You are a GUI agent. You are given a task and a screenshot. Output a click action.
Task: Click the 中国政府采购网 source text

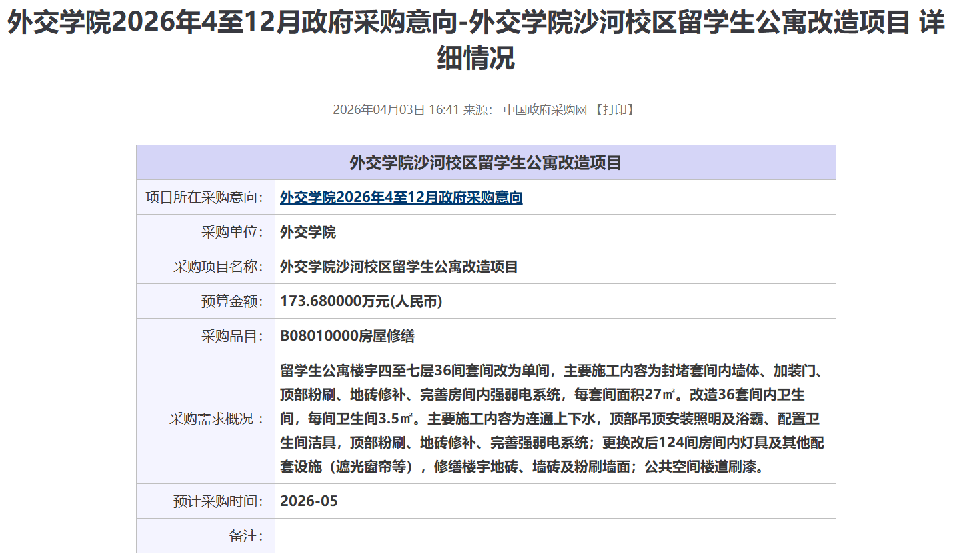[x=544, y=110]
